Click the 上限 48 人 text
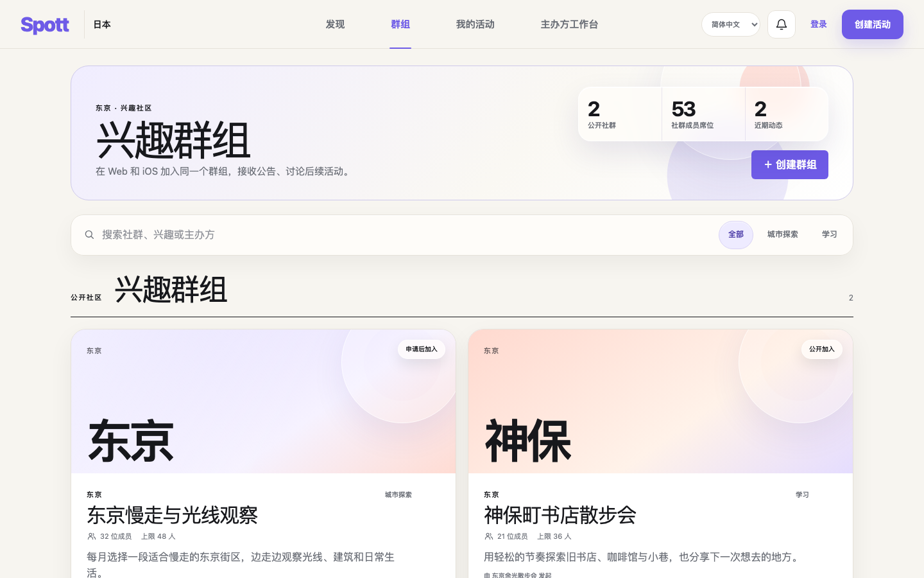Screen dimensions: 924x578 click(x=158, y=536)
